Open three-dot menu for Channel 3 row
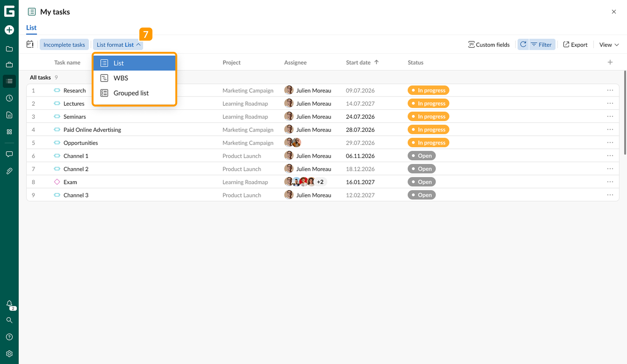This screenshot has width=627, height=364. pyautogui.click(x=610, y=195)
